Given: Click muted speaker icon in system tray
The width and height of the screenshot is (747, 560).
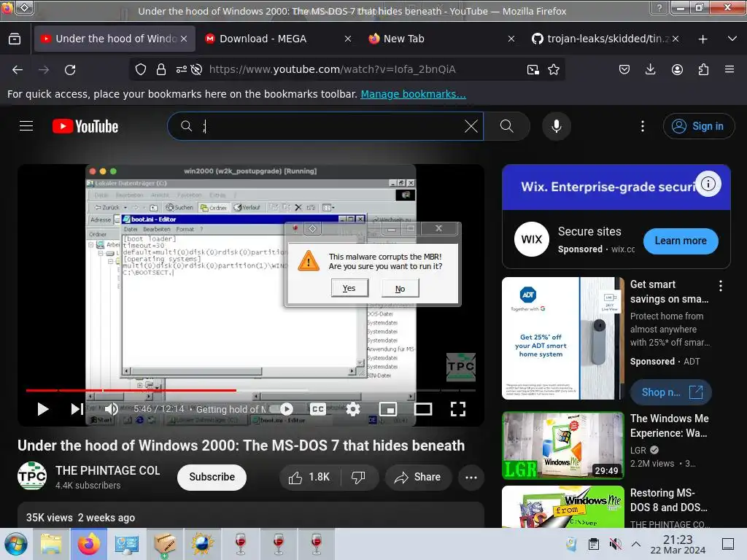Looking at the screenshot, I should click(x=615, y=544).
